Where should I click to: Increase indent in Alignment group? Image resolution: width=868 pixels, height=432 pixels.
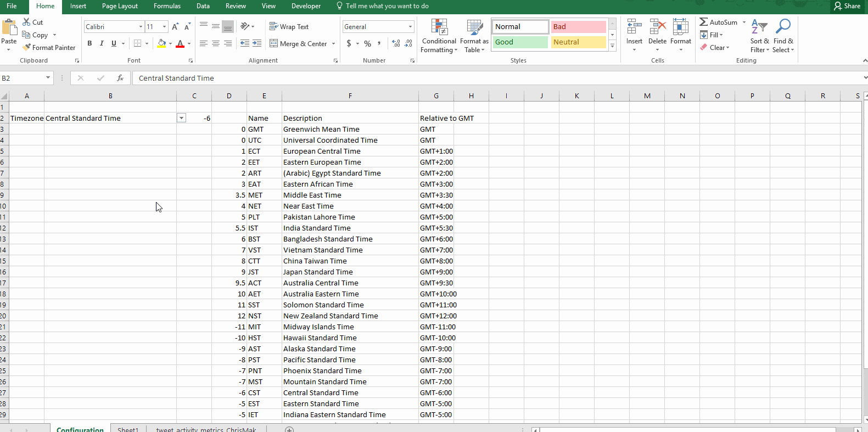click(257, 43)
